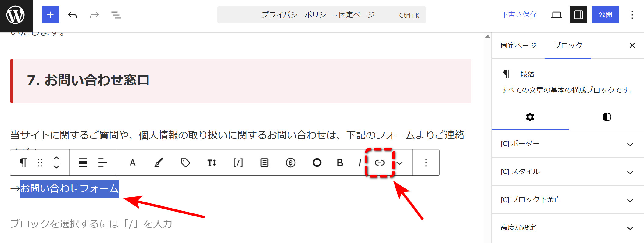
Task: Click the circle ring icon in toolbar
Action: (x=317, y=163)
